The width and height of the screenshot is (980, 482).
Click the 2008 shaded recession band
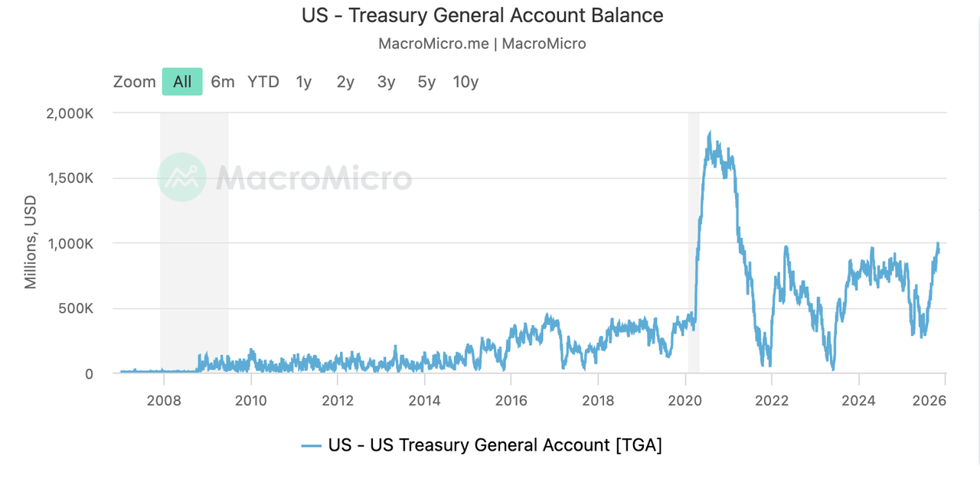(x=194, y=230)
